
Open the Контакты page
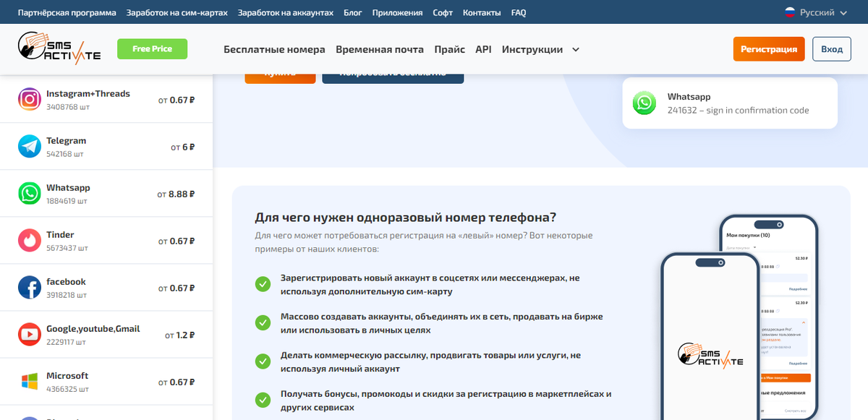tap(482, 13)
